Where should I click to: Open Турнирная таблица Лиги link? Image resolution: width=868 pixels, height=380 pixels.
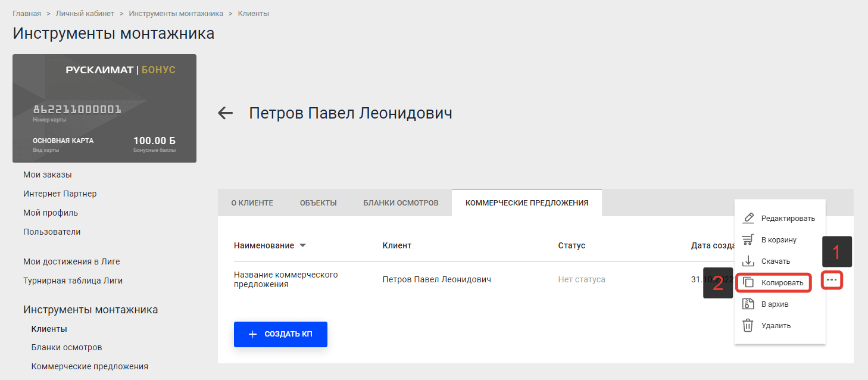click(x=73, y=281)
